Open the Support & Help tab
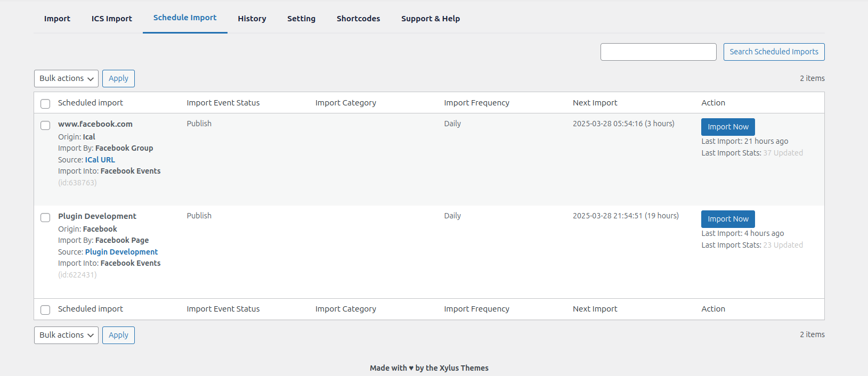Screen dimensions: 868x376 click(430, 19)
